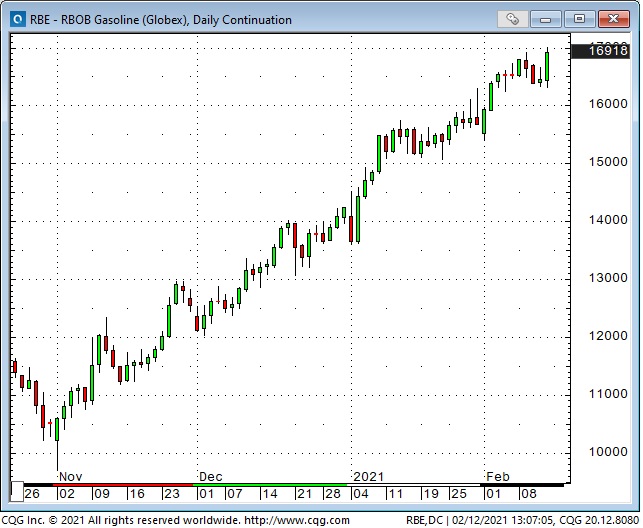Minimize the RBOB Gasoline chart window

pos(545,19)
